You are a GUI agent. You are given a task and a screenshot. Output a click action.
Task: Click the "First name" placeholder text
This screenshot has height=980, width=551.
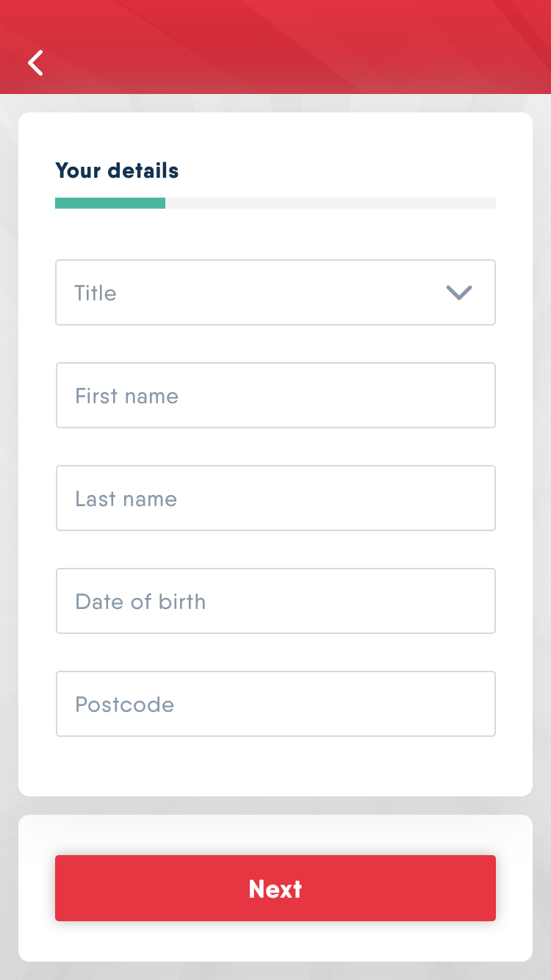click(x=126, y=396)
